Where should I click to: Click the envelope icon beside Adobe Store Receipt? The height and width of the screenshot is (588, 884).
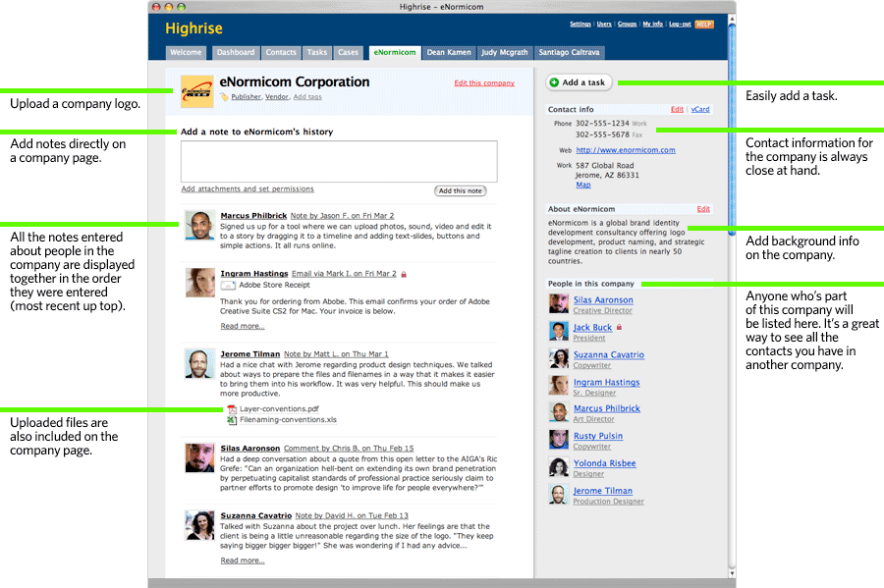(228, 286)
